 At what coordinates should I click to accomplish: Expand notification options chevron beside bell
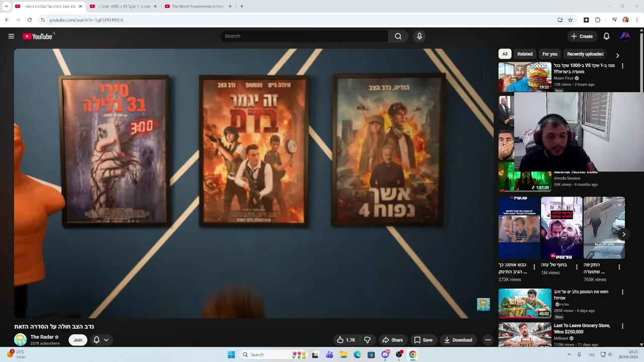(x=106, y=340)
